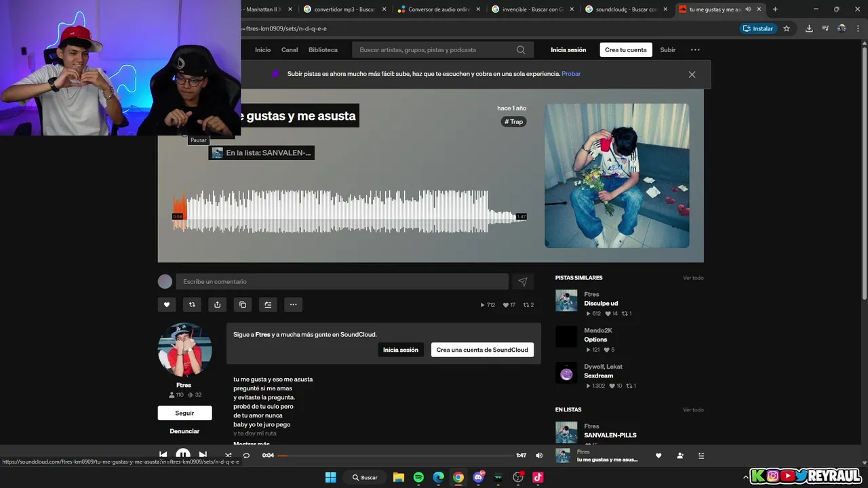Viewport: 868px width, 488px height.
Task: Open the Canal menu item
Action: coord(290,49)
